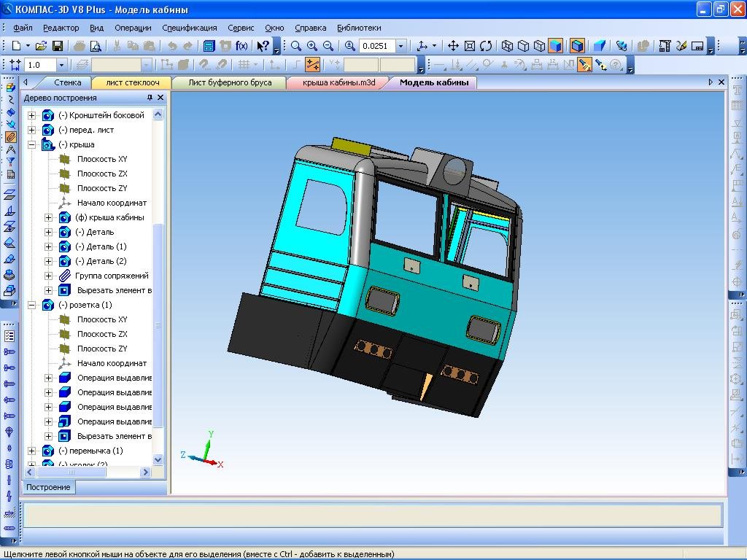The width and height of the screenshot is (747, 560).
Task: Open the zoom scale dropdown
Action: (400, 46)
